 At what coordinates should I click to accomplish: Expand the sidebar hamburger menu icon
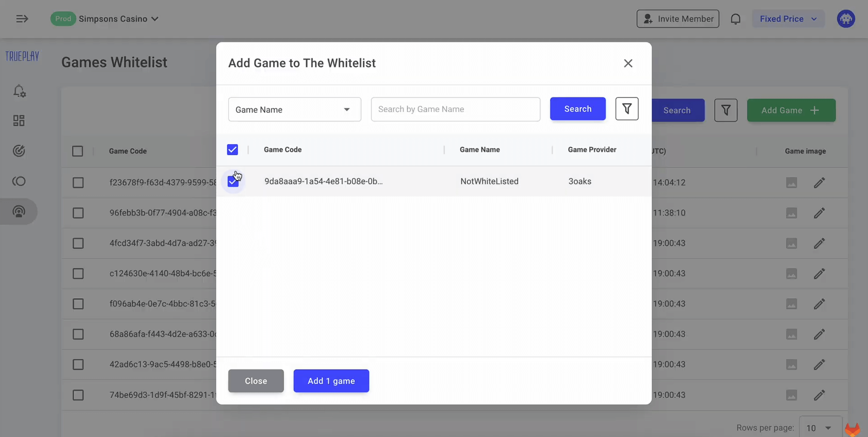click(x=22, y=19)
